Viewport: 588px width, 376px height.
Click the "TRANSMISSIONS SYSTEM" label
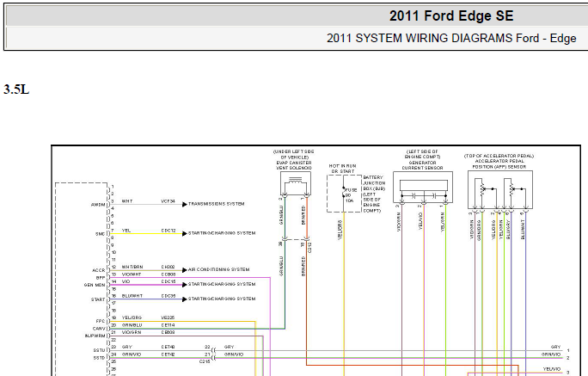click(217, 204)
